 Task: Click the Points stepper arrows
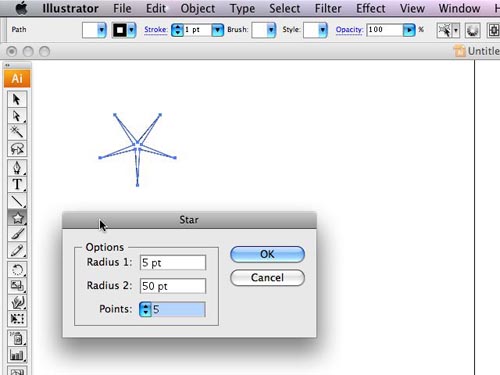[x=145, y=309]
